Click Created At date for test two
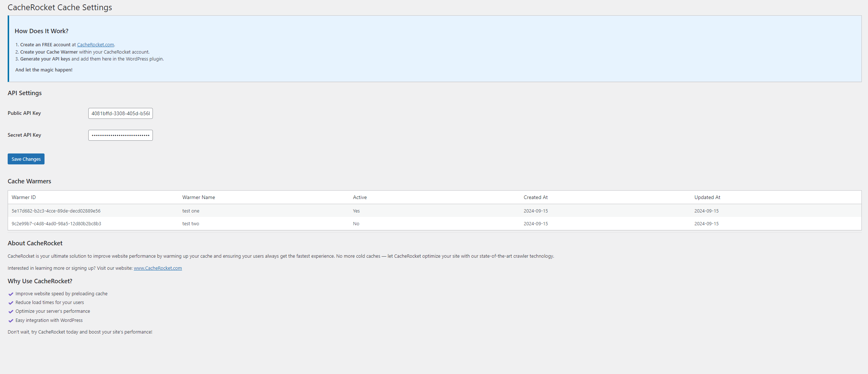This screenshot has height=374, width=868. (x=536, y=224)
